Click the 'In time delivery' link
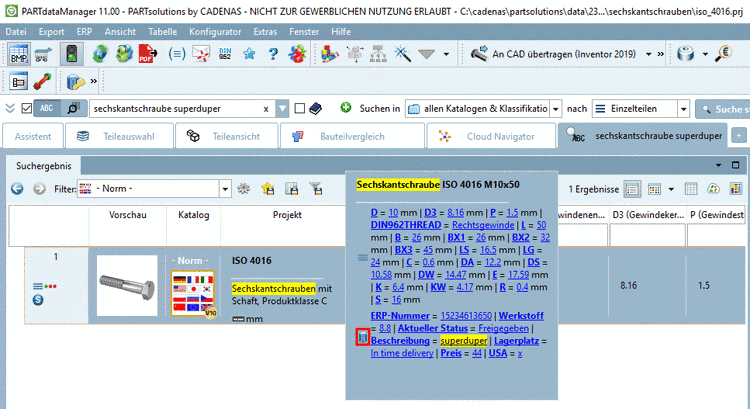This screenshot has width=750, height=409. click(x=402, y=353)
